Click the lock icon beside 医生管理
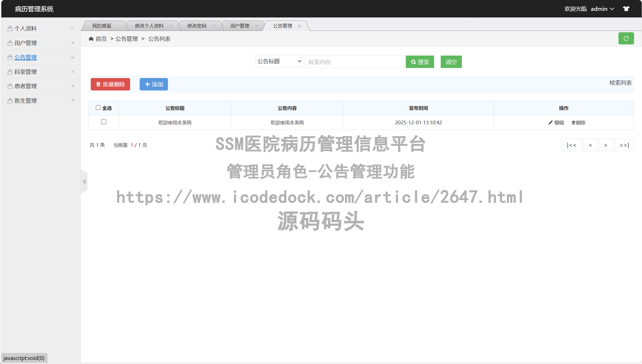 click(x=10, y=100)
